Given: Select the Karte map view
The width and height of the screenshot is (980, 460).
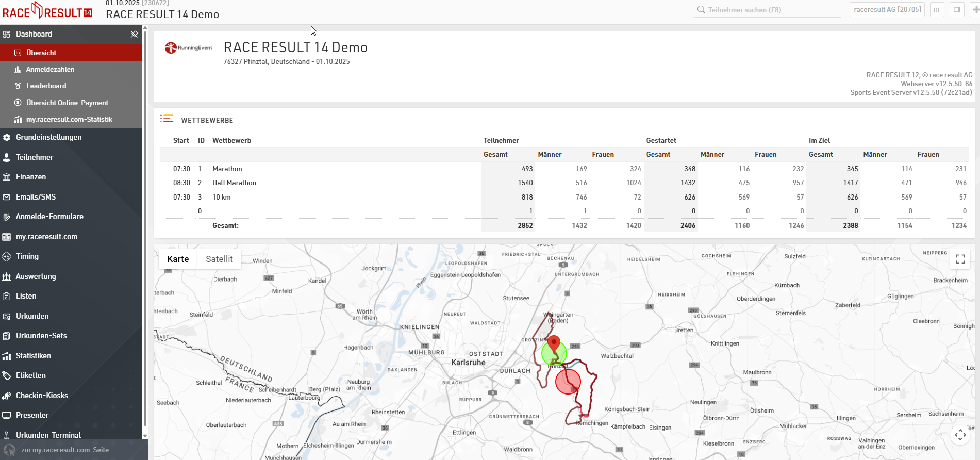Looking at the screenshot, I should [178, 259].
